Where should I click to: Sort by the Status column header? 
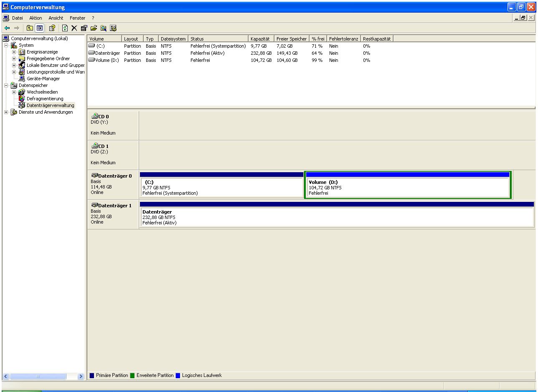point(218,39)
